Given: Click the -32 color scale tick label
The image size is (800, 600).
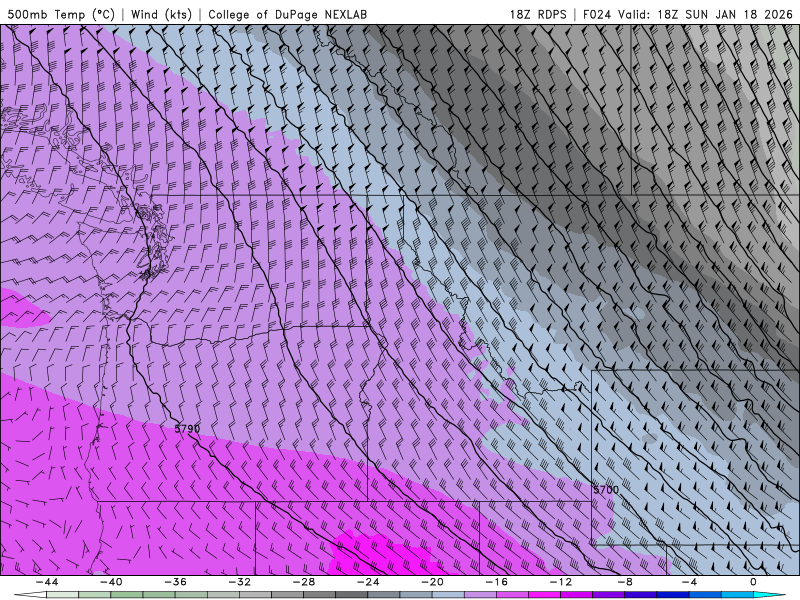Looking at the screenshot, I should [239, 582].
